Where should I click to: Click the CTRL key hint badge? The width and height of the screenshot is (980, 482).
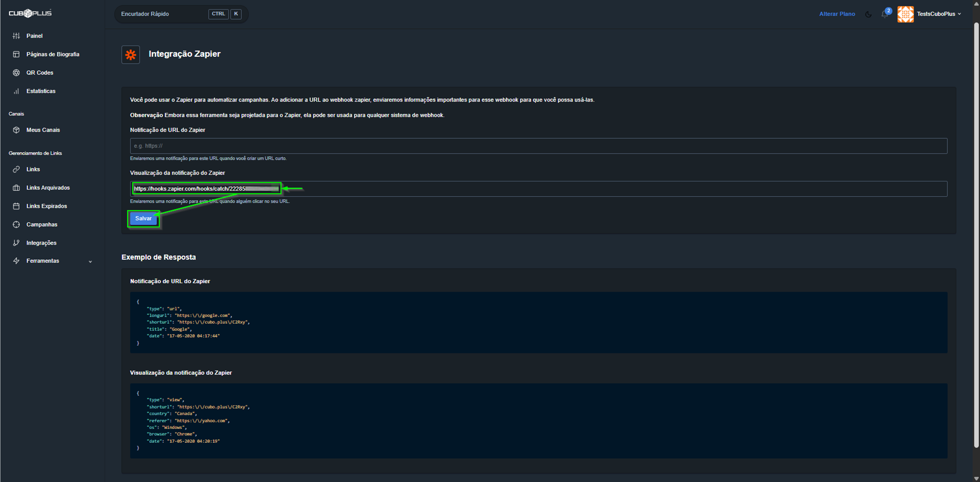tap(219, 14)
